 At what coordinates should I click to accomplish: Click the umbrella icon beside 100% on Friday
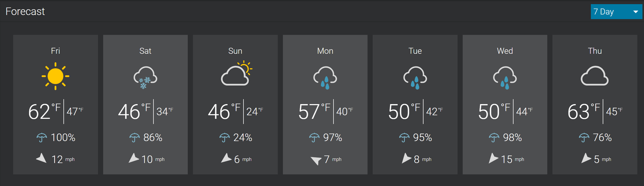[x=42, y=137]
